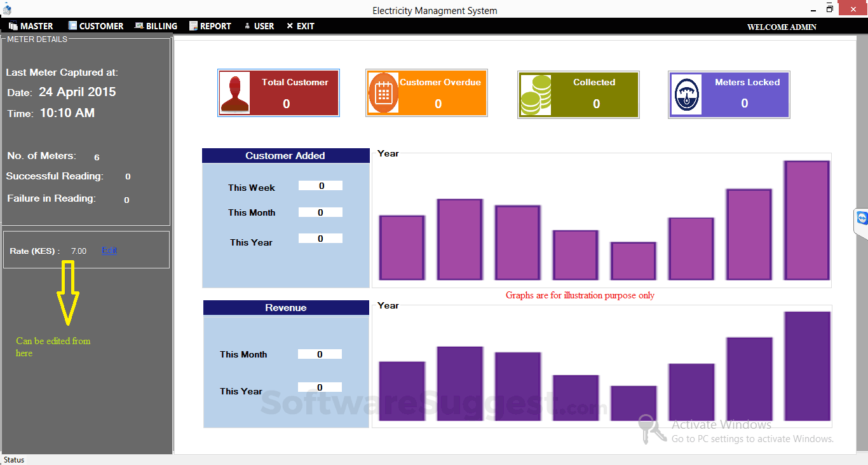Open the BILLING menu
The image size is (868, 465).
(x=160, y=25)
